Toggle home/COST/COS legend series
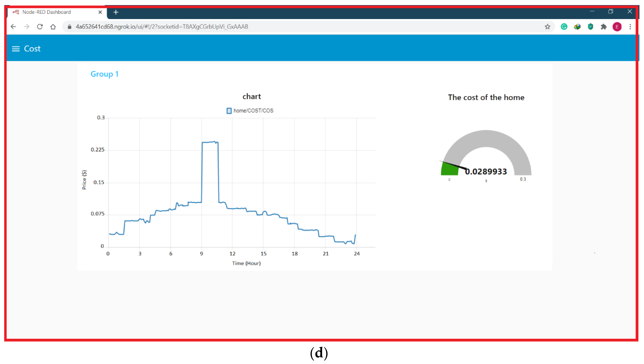Image resolution: width=644 pixels, height=364 pixels. point(250,110)
